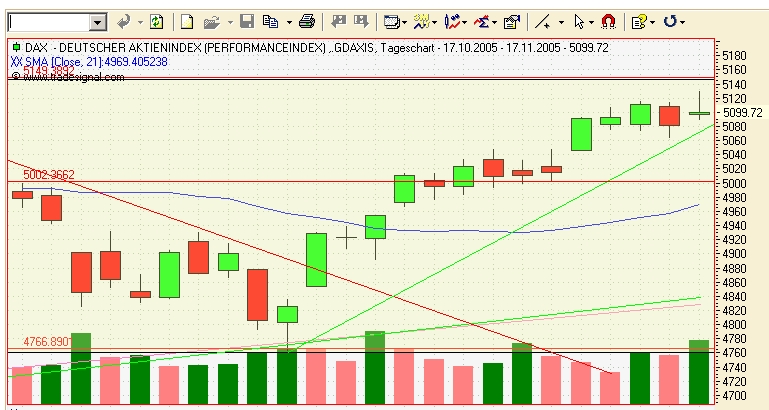Click the copy documents icon
Screen dimensions: 769x410
pyautogui.click(x=270, y=22)
